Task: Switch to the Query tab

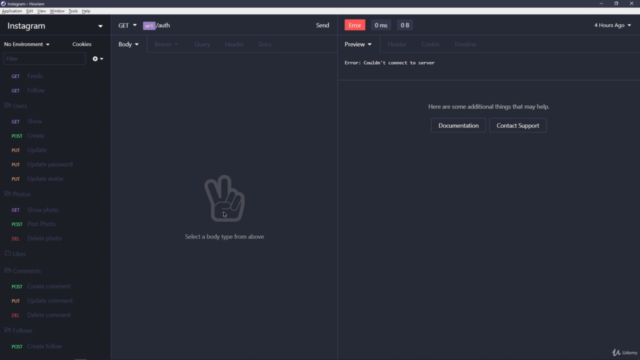Action: 202,44
